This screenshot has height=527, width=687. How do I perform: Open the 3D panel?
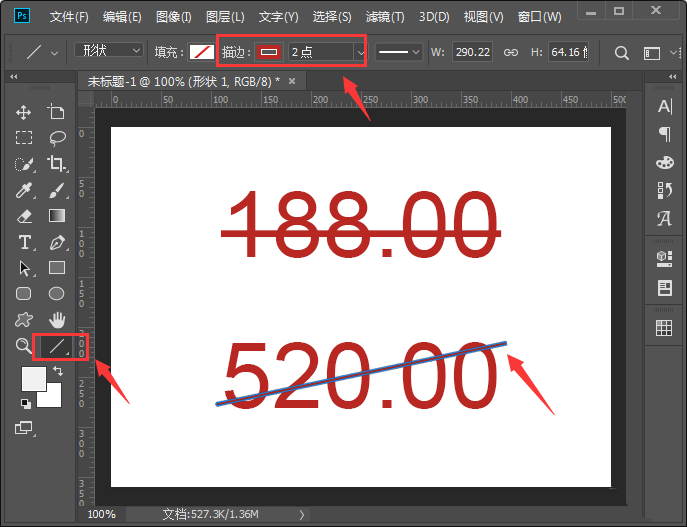664,258
